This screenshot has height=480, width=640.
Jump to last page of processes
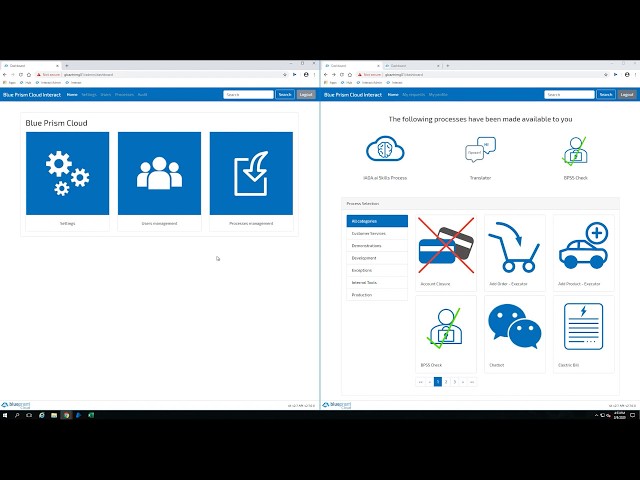472,382
